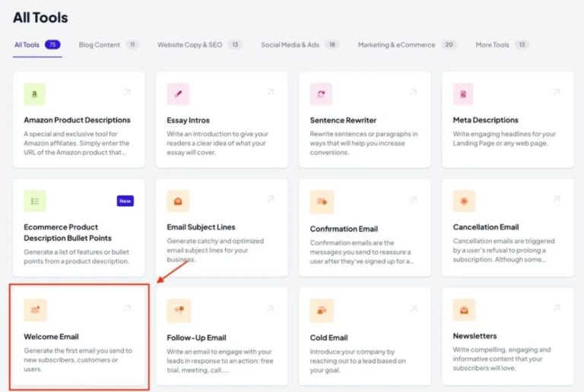Click the New badge on Ecommerce card
The height and width of the screenshot is (392, 584).
pos(125,201)
